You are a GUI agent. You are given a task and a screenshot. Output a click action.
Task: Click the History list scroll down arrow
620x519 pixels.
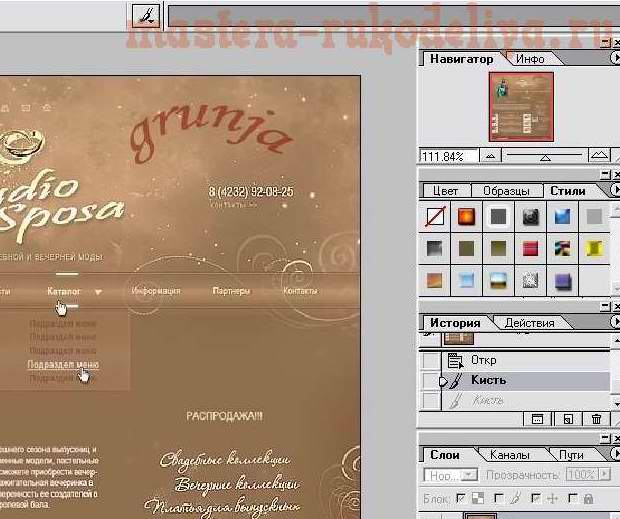point(616,404)
